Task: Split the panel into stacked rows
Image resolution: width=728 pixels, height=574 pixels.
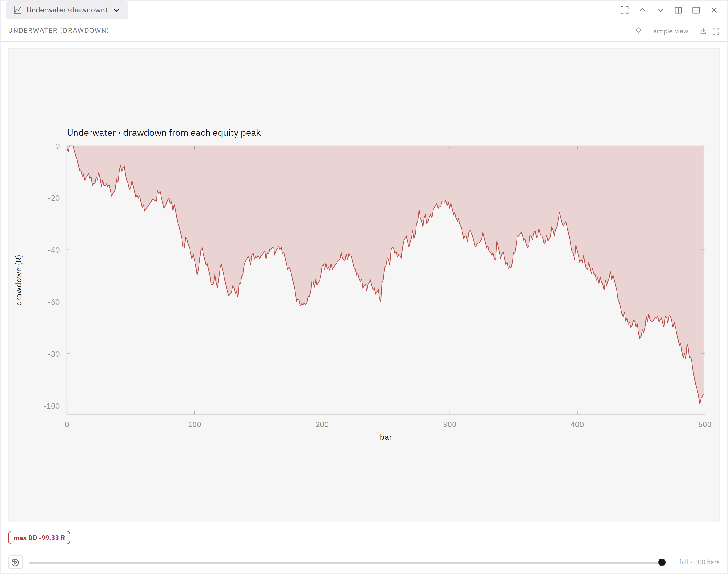Action: 696,10
